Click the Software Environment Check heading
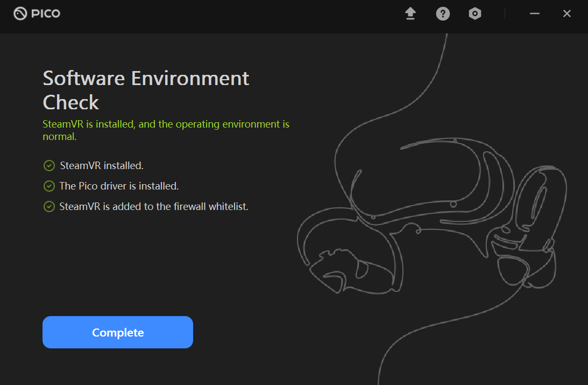 coord(146,90)
